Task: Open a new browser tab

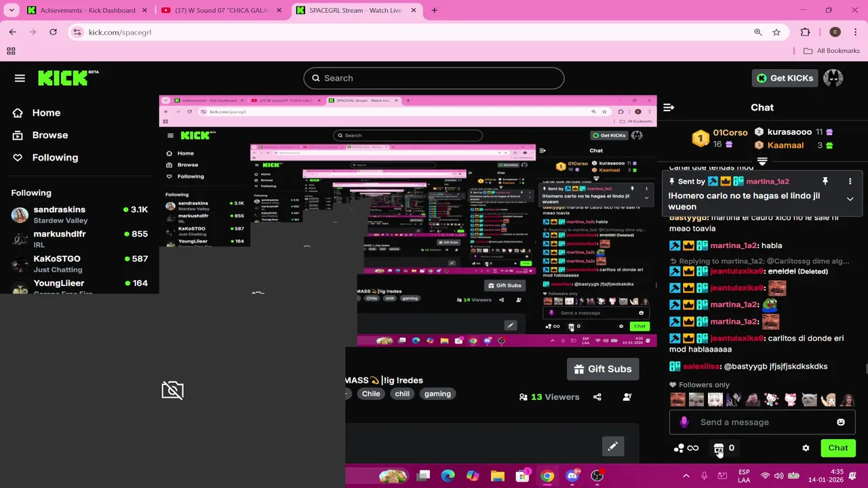Action: pyautogui.click(x=434, y=10)
